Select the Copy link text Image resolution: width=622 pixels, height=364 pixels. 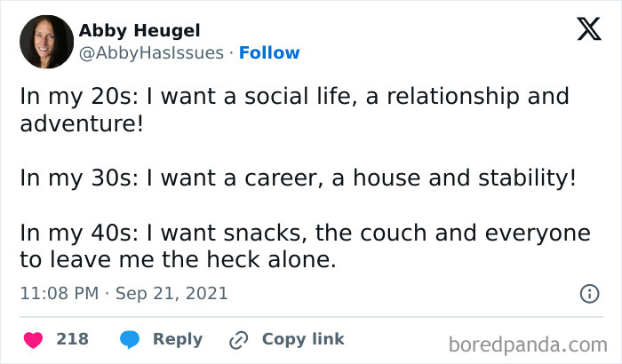click(x=303, y=339)
